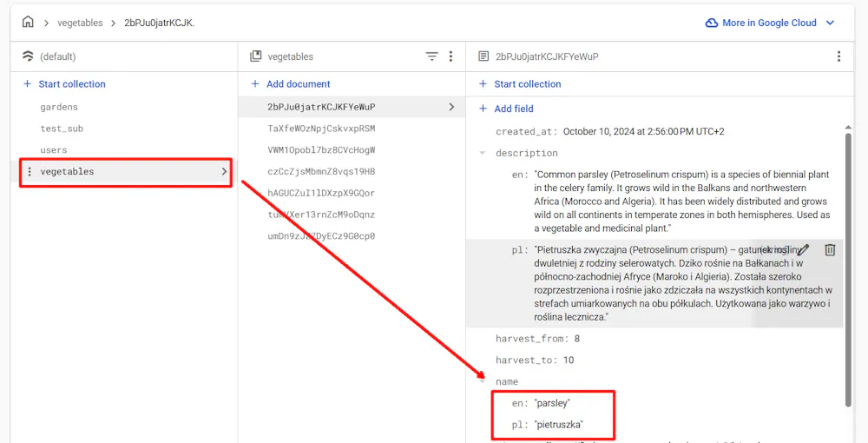Image resolution: width=868 pixels, height=443 pixels.
Task: Click the name pl value "pietruszka"
Action: (558, 425)
